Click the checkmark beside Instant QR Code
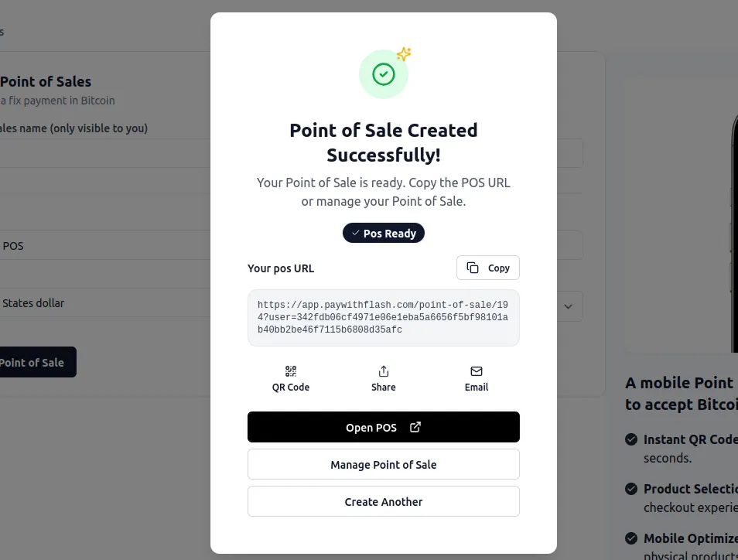 tap(631, 439)
